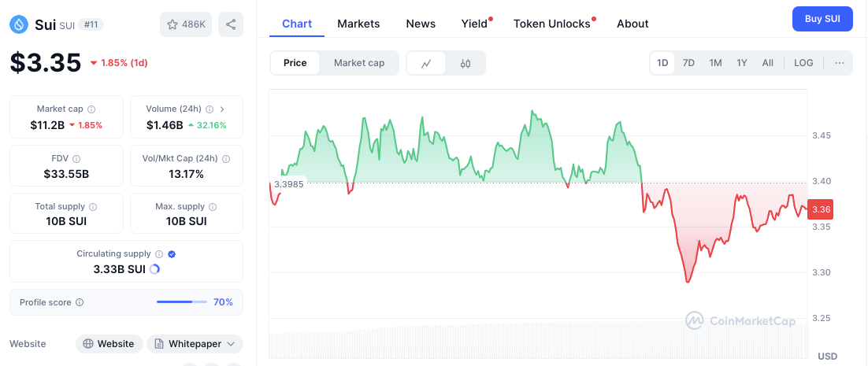
Task: Click the Buy SUI button
Action: [822, 18]
